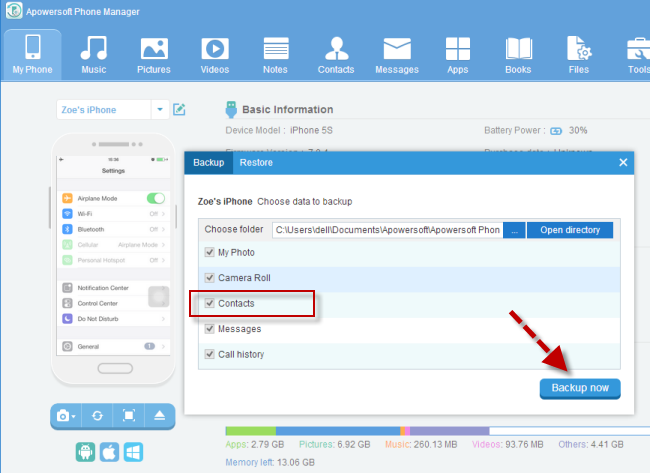Screen dimensions: 650x473
Task: Open the Tools section
Action: 638,54
